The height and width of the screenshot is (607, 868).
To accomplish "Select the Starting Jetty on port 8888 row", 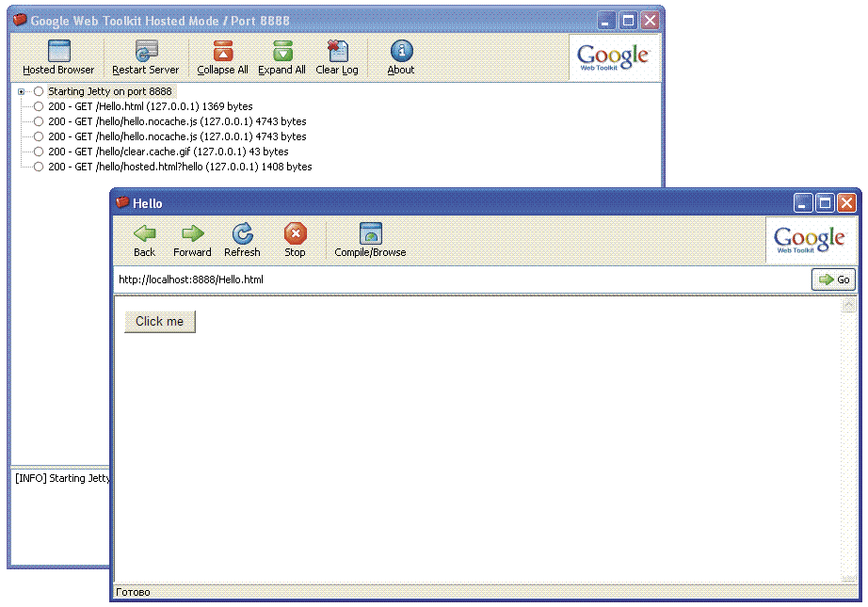I will pos(110,91).
